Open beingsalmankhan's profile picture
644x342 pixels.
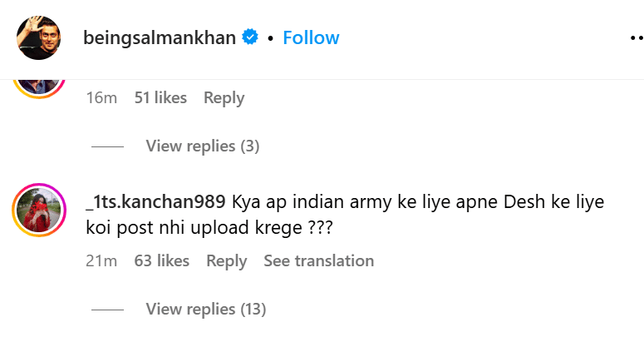click(38, 37)
